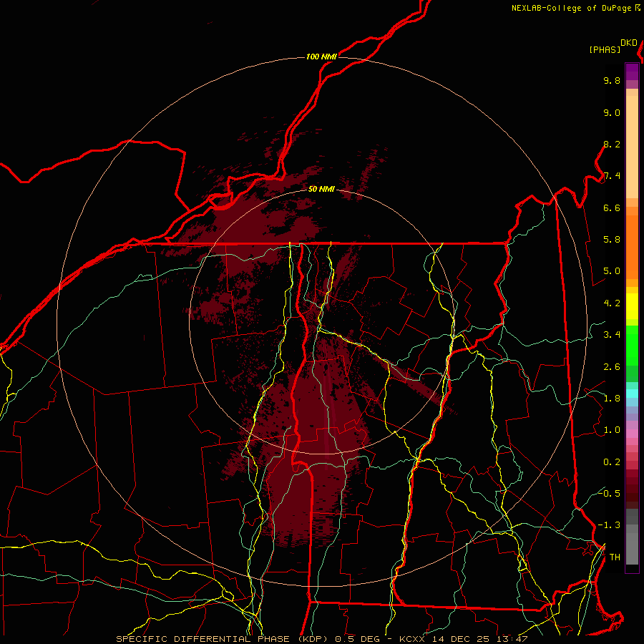Click the 1.8 value on the legend

(612, 399)
